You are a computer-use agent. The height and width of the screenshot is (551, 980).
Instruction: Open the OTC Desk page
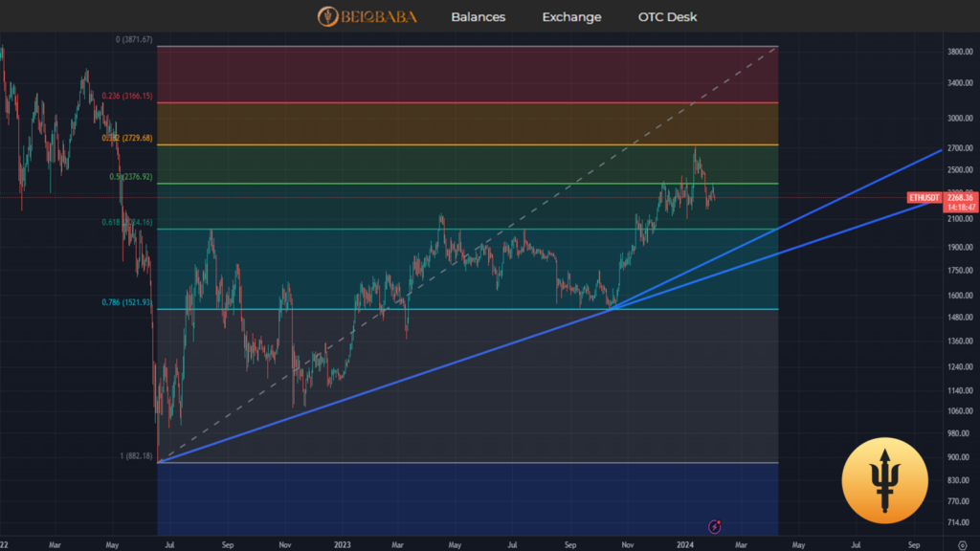click(667, 17)
